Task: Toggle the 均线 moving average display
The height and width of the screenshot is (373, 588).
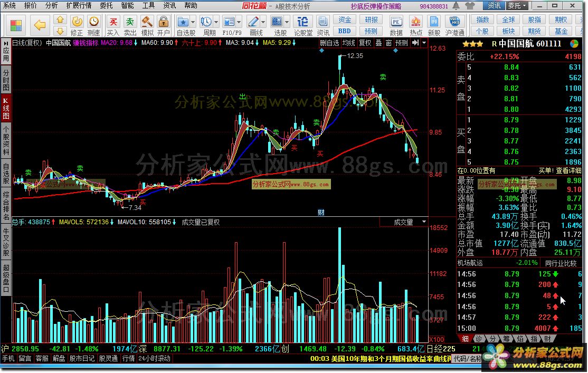Action: coord(349,43)
